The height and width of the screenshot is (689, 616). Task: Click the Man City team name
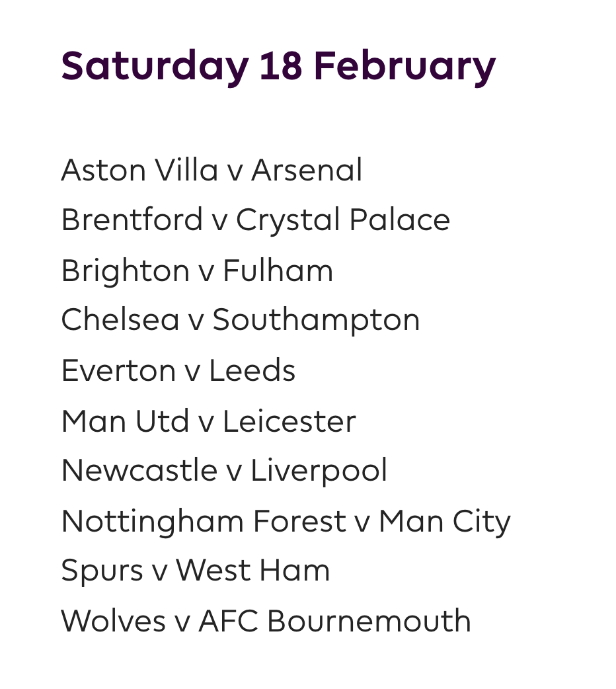pyautogui.click(x=444, y=521)
